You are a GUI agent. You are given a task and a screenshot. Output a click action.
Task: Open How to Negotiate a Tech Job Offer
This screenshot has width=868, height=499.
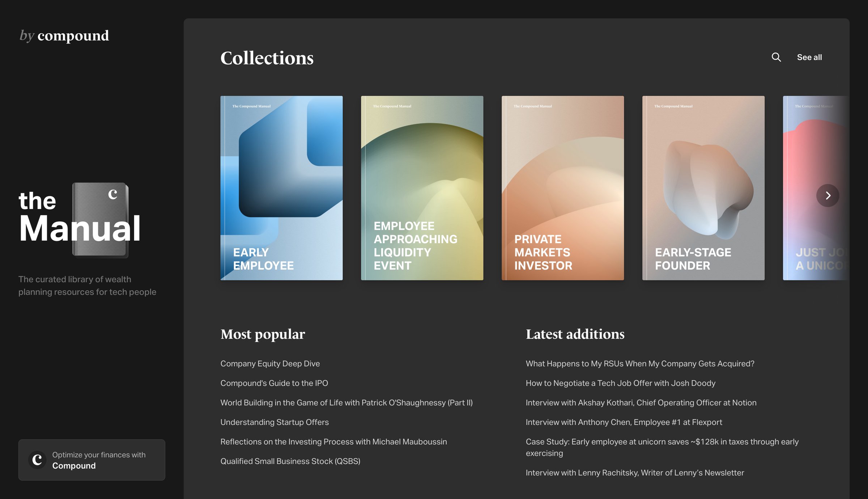(x=620, y=383)
